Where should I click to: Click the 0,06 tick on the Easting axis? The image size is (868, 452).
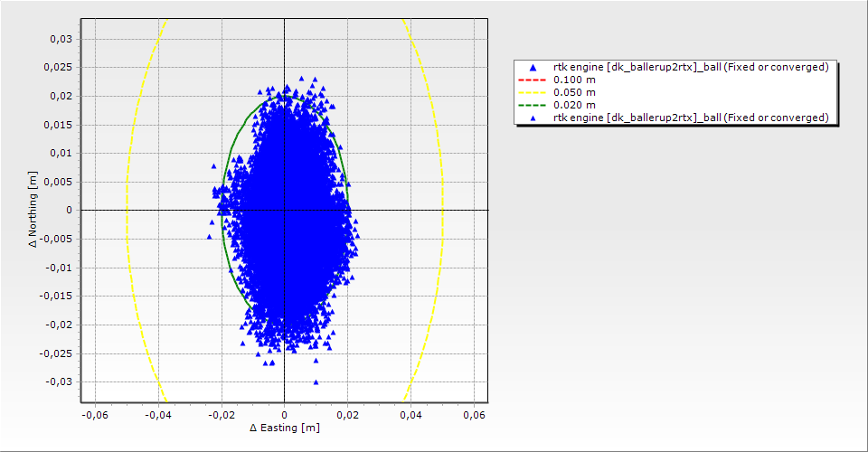click(x=475, y=415)
